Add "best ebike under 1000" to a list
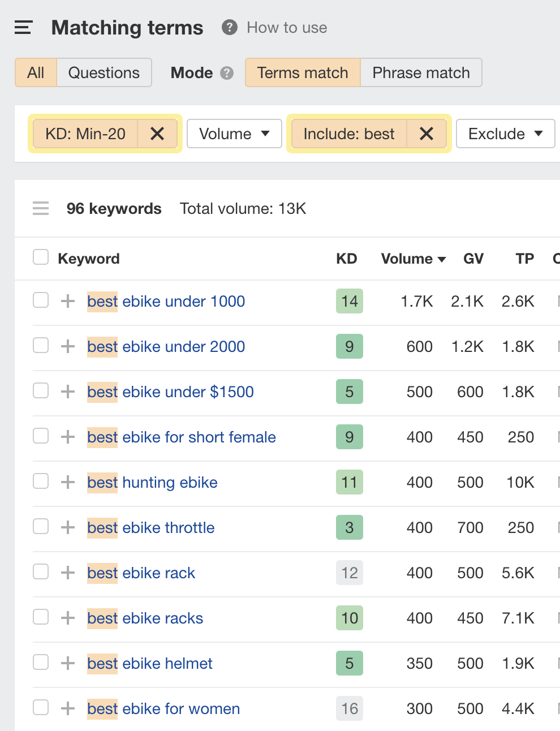Screen dimensions: 560x731 click(67, 300)
